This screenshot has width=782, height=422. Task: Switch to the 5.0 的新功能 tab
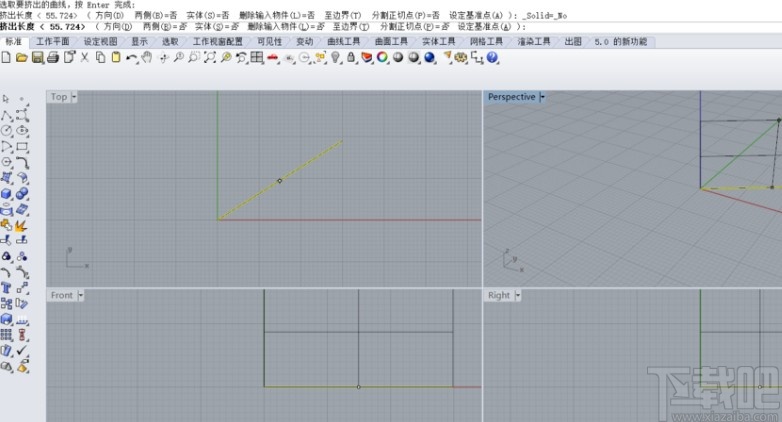coord(620,41)
